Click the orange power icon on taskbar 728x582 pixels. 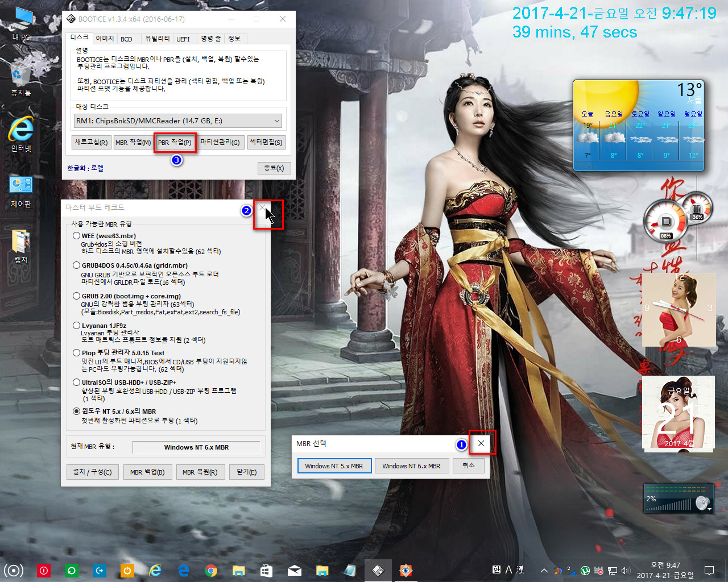click(x=127, y=570)
